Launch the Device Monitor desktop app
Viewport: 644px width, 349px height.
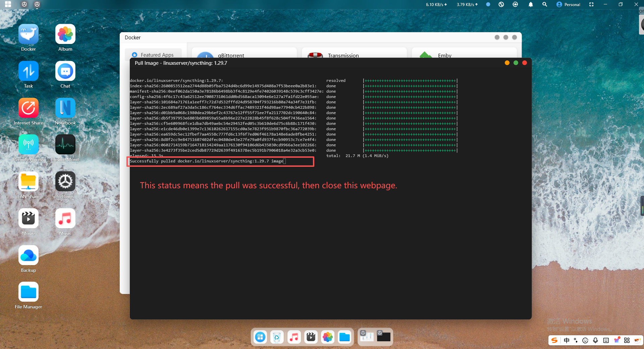tap(65, 145)
